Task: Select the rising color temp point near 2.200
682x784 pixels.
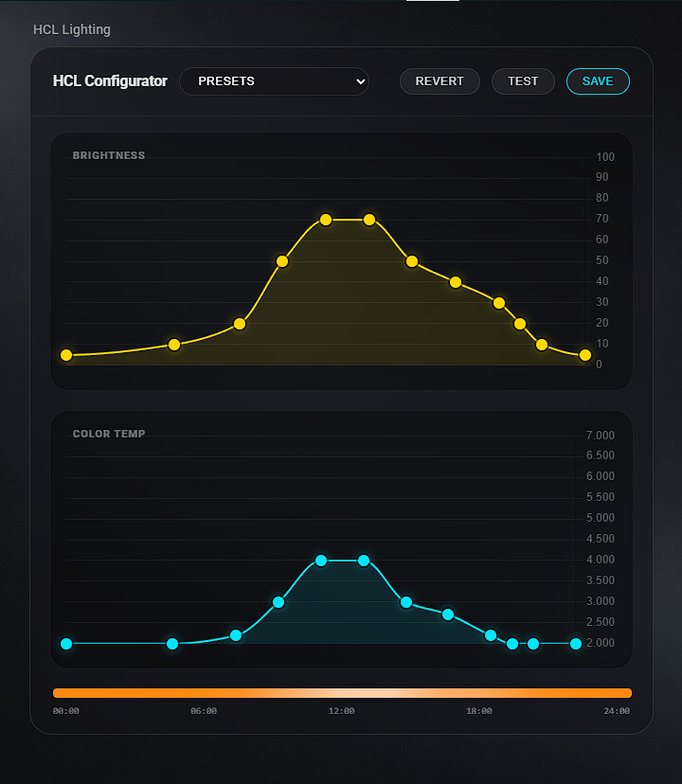Action: 236,635
